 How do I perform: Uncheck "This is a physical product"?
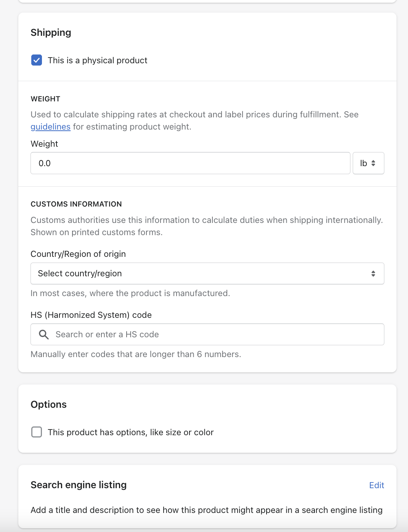coord(37,60)
